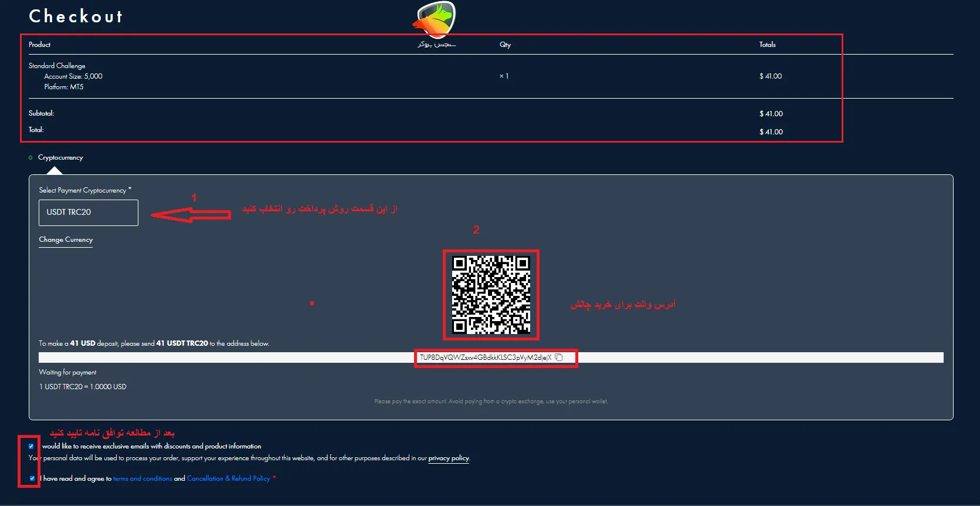Click the Account Size: 5,000 line
980x506 pixels.
[73, 76]
